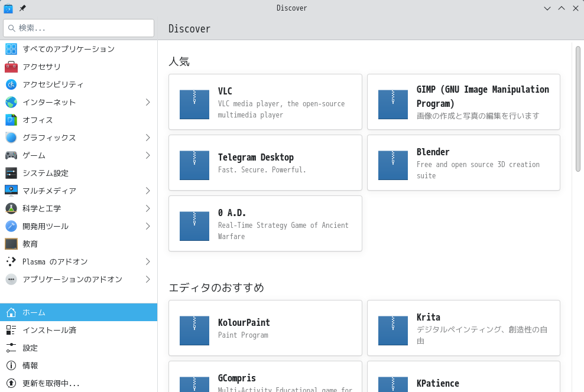Viewport: 584px width, 392px height.
Task: Click the Blender package icon
Action: [x=393, y=165]
